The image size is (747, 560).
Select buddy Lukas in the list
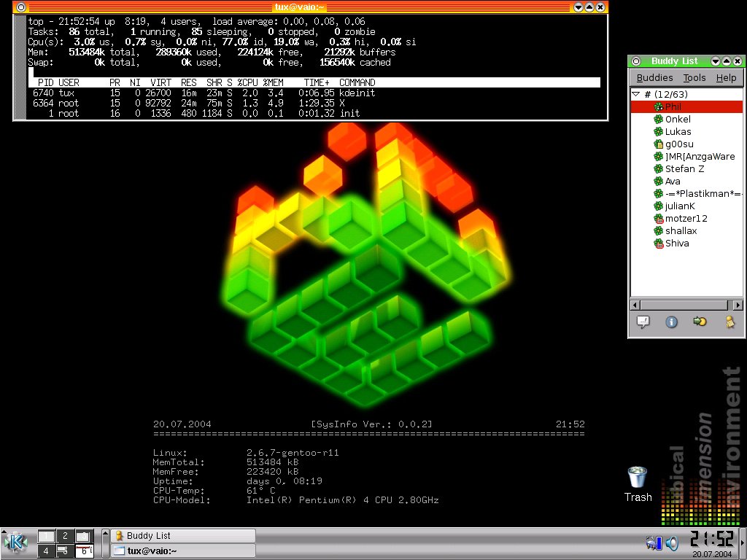(x=678, y=132)
